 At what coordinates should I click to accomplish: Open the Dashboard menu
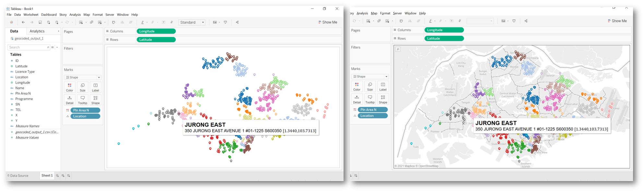click(49, 15)
